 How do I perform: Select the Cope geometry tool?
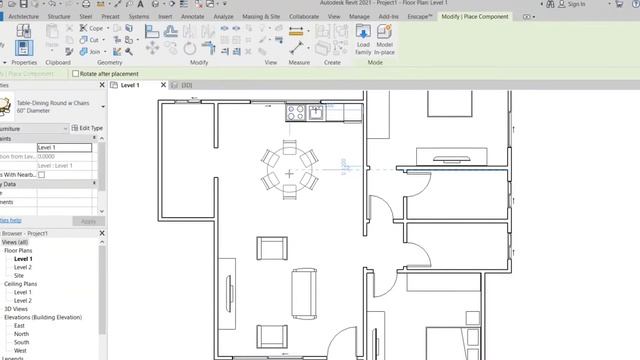pos(91,28)
